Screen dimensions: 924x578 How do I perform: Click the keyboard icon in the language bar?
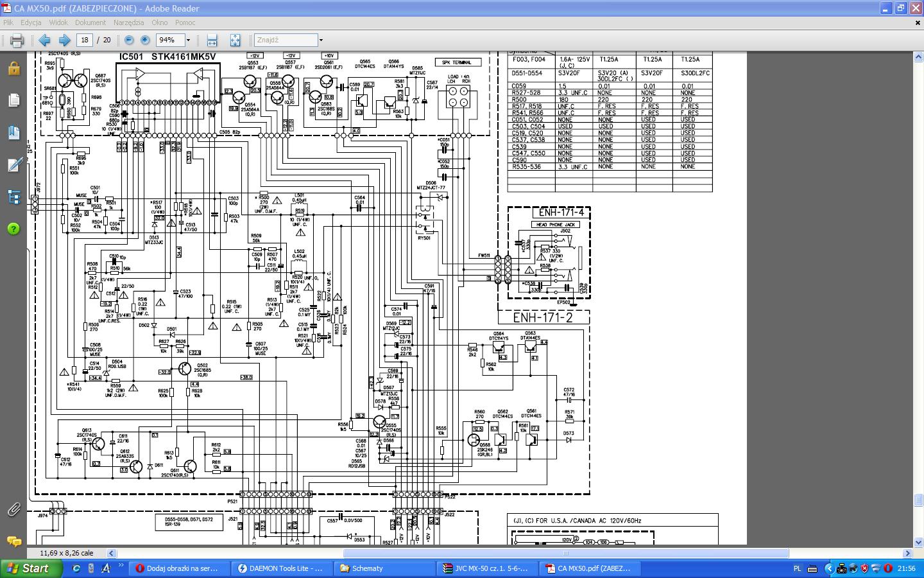coord(812,568)
